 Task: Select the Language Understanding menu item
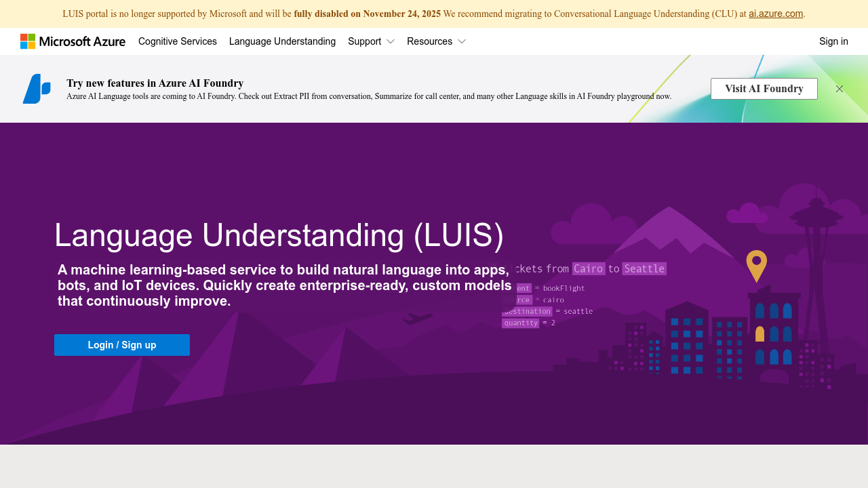pyautogui.click(x=282, y=41)
